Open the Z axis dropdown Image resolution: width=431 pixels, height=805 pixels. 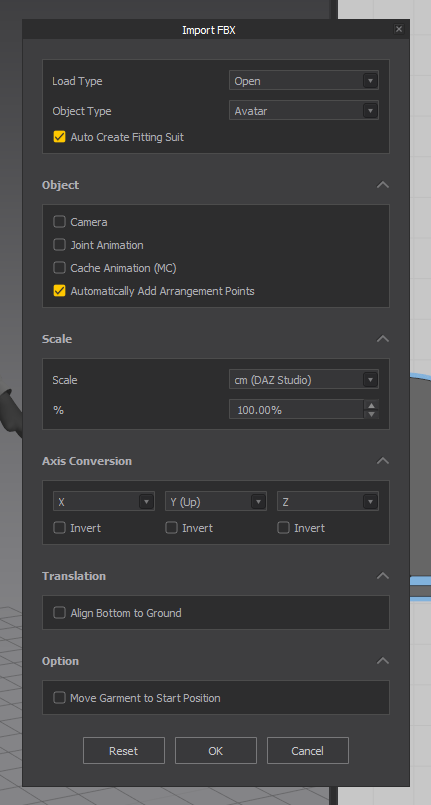328,502
